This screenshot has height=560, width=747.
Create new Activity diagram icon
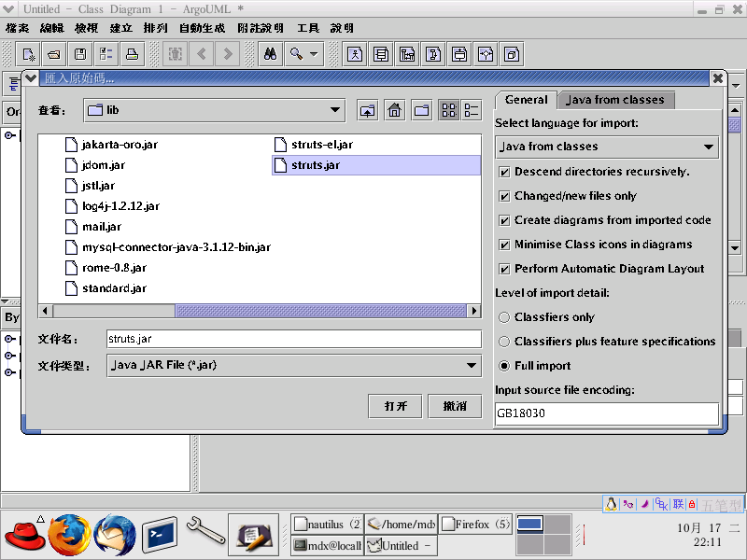click(486, 54)
